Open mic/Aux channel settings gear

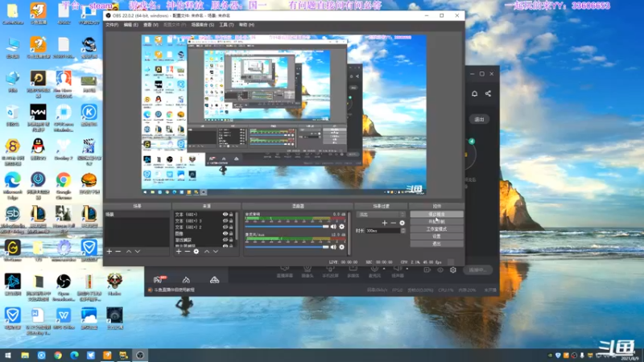click(x=341, y=247)
